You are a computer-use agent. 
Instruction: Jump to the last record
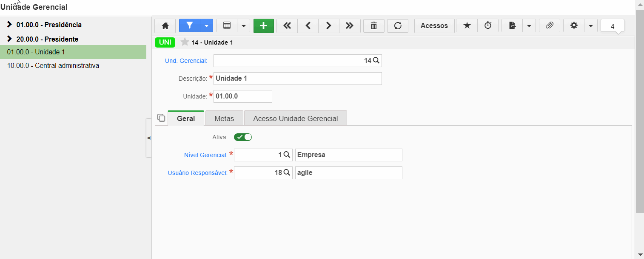click(x=350, y=26)
